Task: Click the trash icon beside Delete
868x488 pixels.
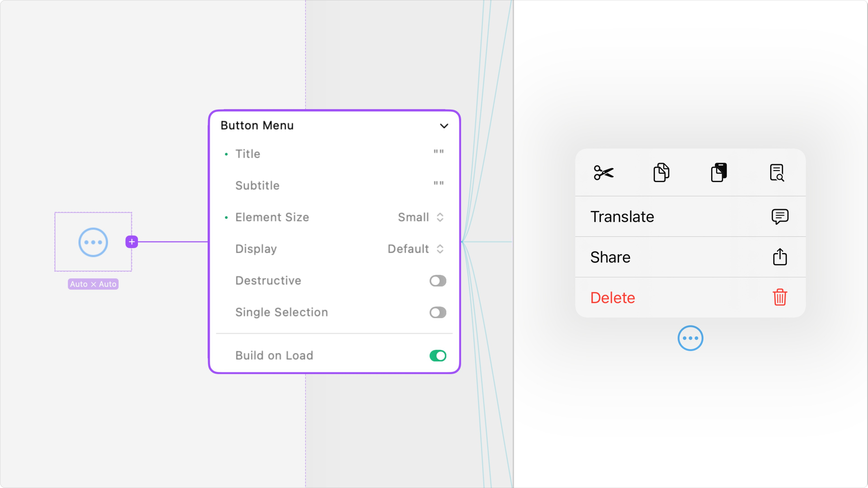Action: [x=780, y=297]
